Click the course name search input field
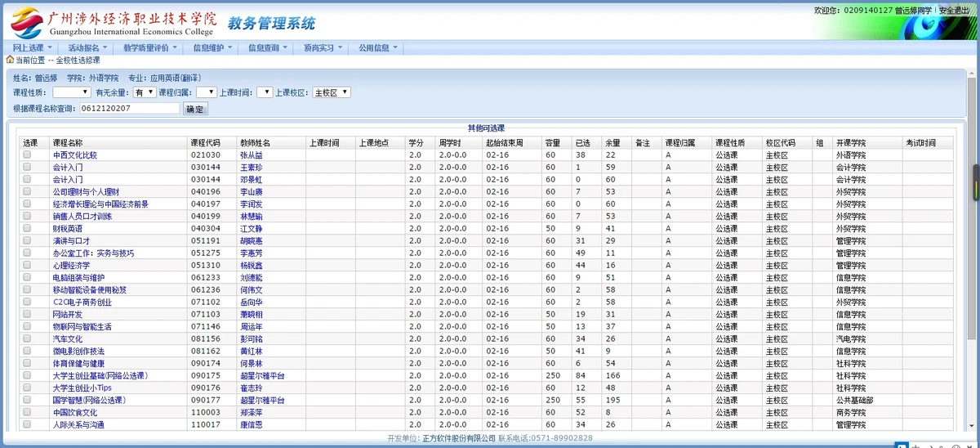Screen dimensions: 980x448 pos(129,108)
